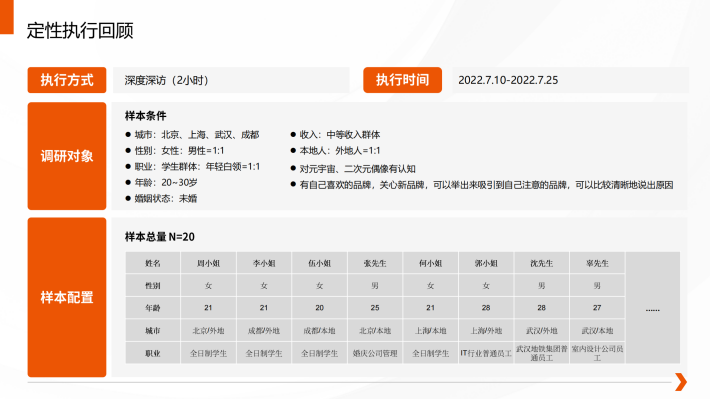The width and height of the screenshot is (710, 399).
Task: Click the ellipsis cell at table's right
Action: tap(652, 308)
